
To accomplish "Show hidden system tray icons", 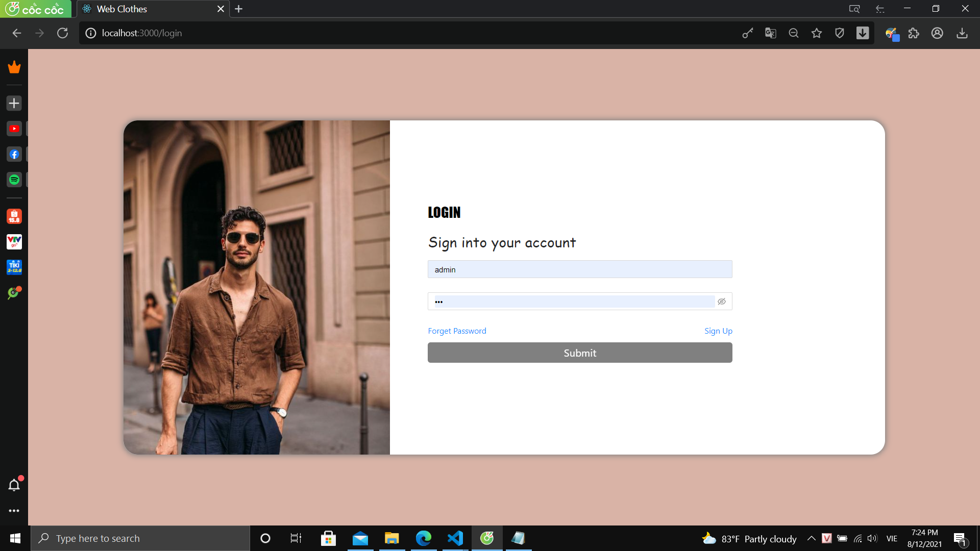I will (811, 538).
